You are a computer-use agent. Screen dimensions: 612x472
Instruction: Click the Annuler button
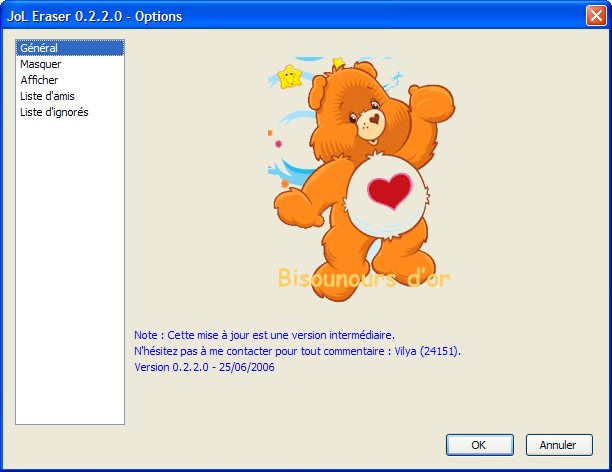point(559,445)
